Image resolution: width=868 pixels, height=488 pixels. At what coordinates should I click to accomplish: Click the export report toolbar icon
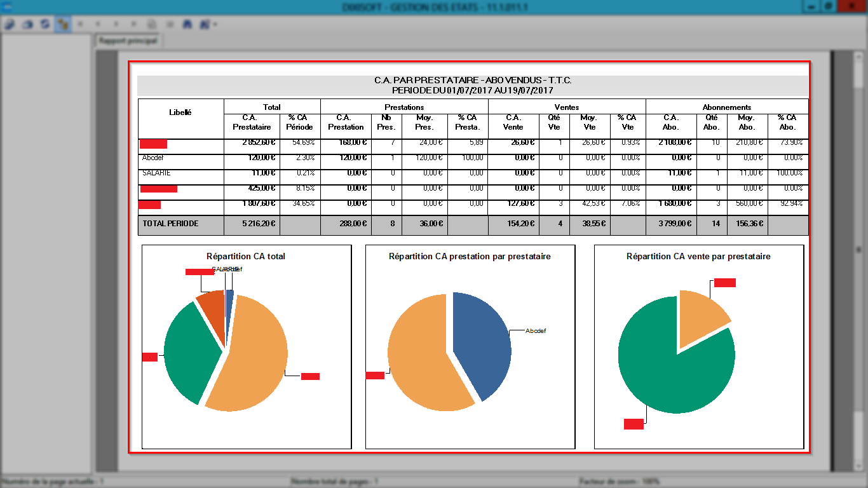tap(10, 24)
